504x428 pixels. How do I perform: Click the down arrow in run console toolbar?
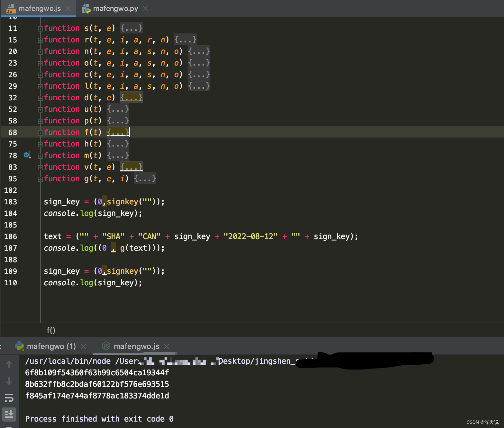9,381
